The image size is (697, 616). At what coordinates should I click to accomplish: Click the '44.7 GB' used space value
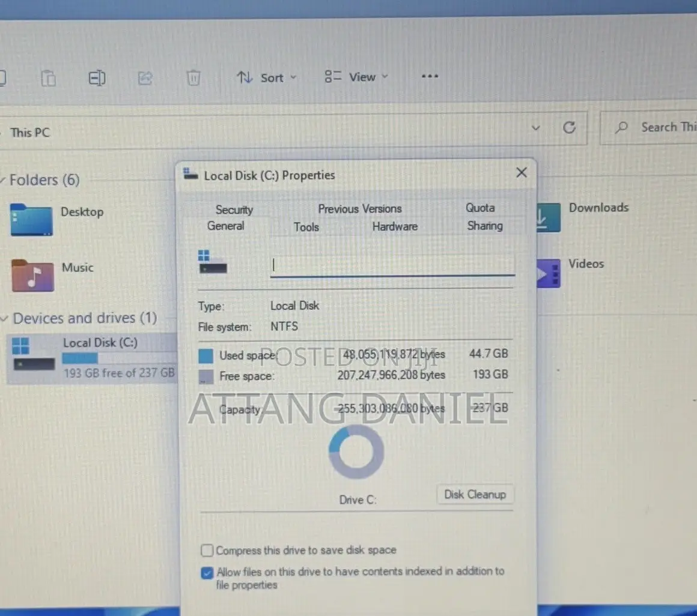click(489, 354)
